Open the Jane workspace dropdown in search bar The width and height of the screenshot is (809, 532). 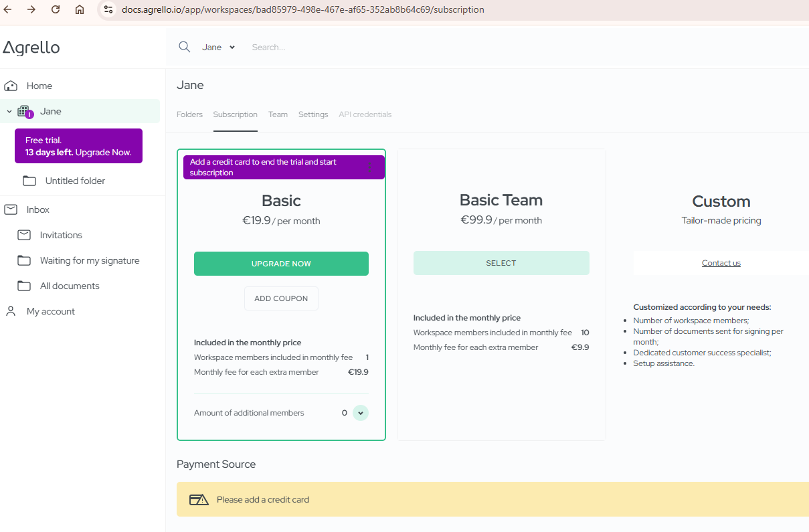219,48
